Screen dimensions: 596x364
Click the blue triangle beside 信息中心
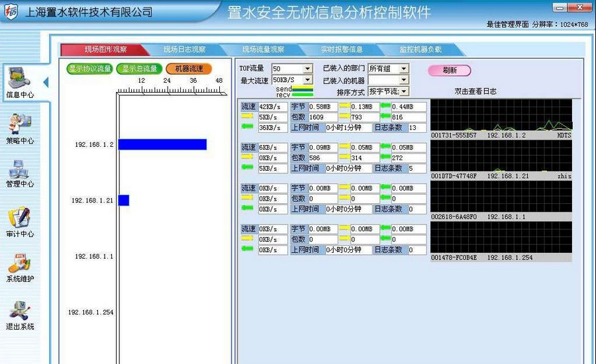point(46,82)
